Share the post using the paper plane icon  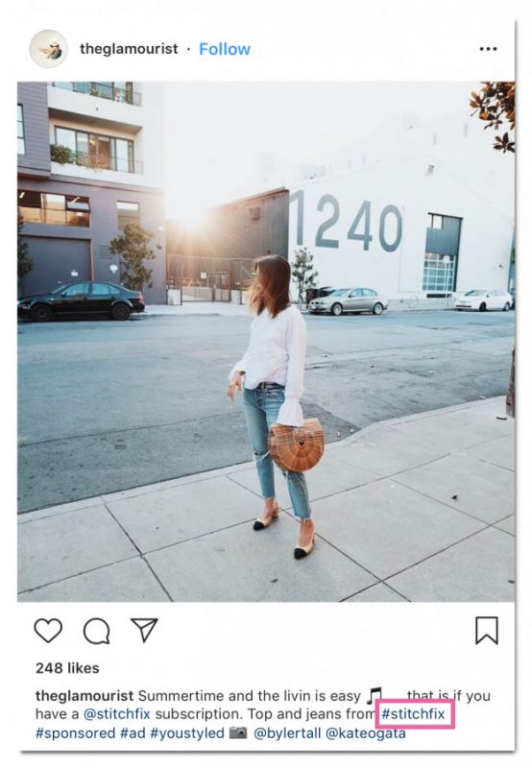[144, 630]
